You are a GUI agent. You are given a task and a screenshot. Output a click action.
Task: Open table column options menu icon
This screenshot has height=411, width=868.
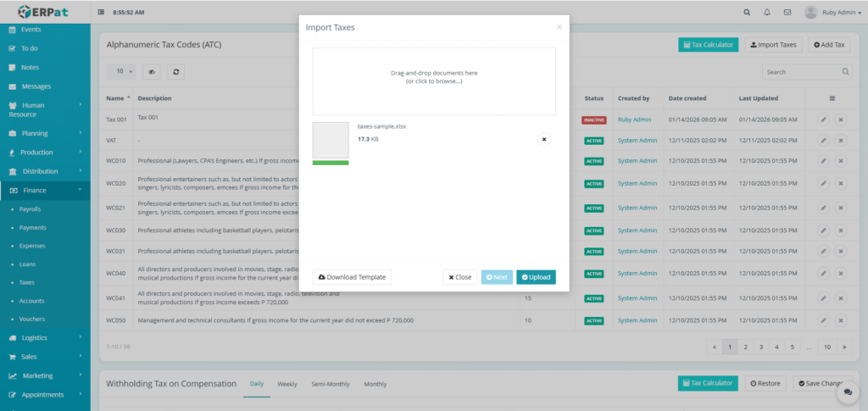[x=832, y=98]
